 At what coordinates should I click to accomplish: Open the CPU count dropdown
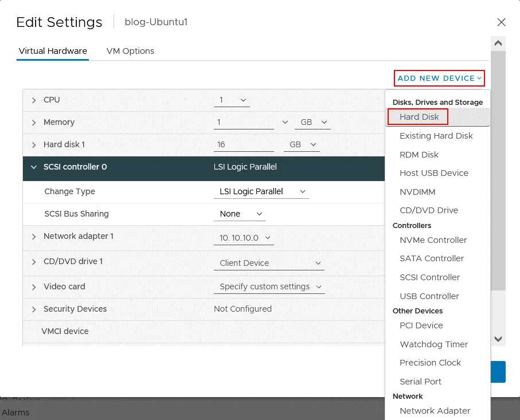coord(232,100)
